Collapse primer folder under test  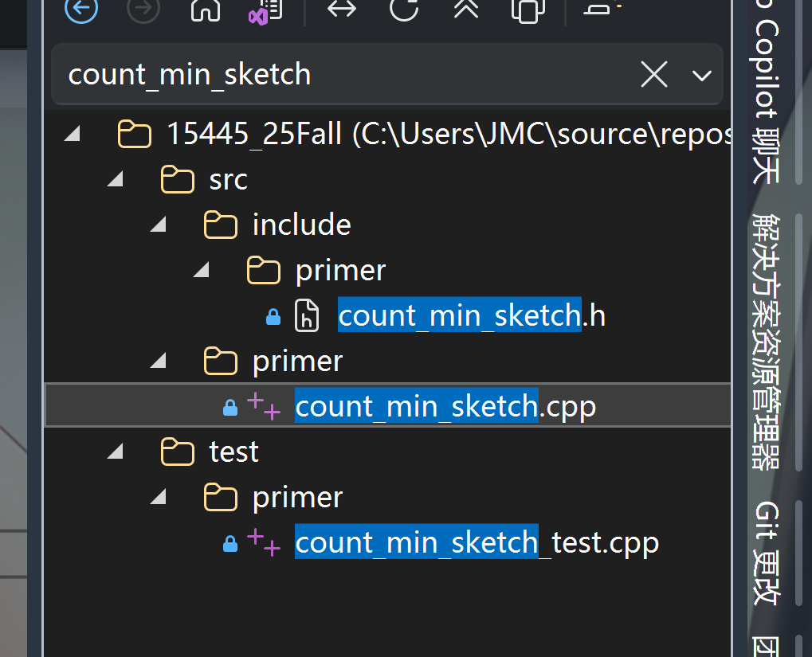pos(159,497)
